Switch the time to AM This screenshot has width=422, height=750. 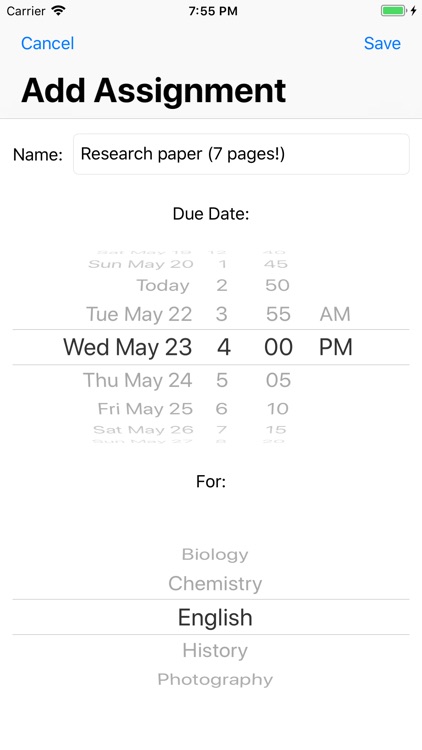point(335,314)
